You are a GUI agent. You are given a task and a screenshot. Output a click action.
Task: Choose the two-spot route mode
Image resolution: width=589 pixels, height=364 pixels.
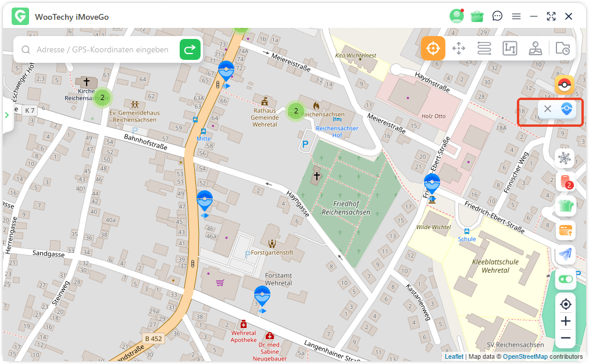click(x=484, y=48)
